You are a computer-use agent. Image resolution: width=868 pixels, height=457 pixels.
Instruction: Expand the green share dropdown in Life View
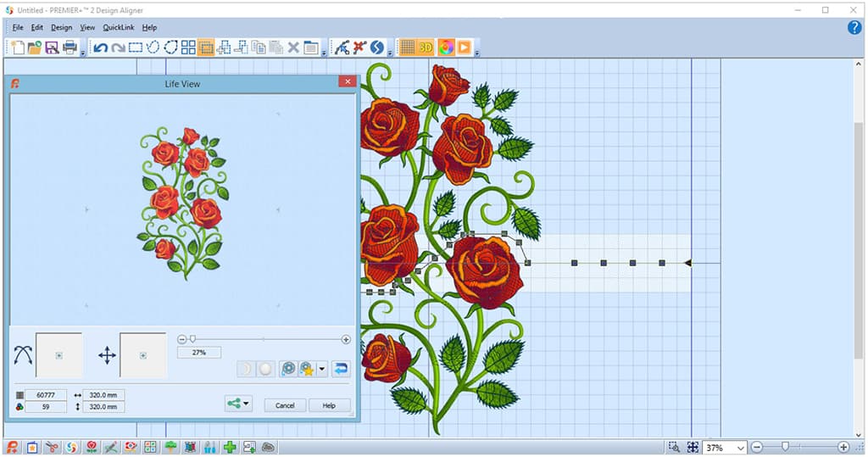click(247, 404)
